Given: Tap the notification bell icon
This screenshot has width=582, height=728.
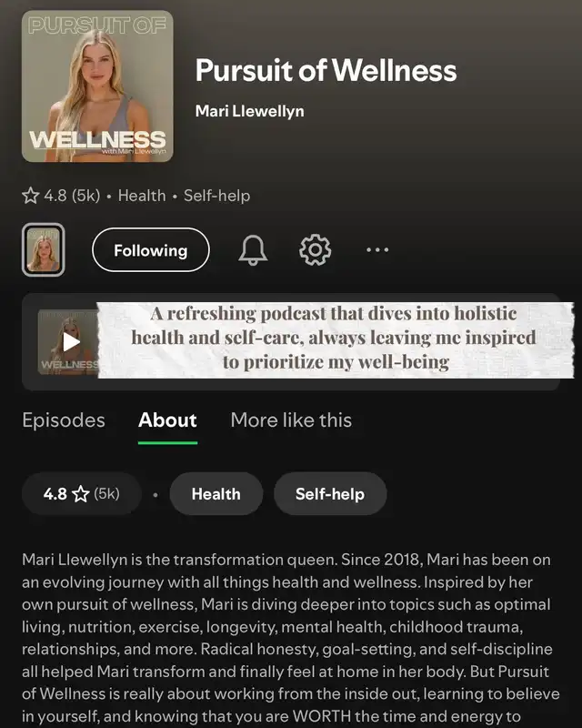Looking at the screenshot, I should click(x=253, y=249).
